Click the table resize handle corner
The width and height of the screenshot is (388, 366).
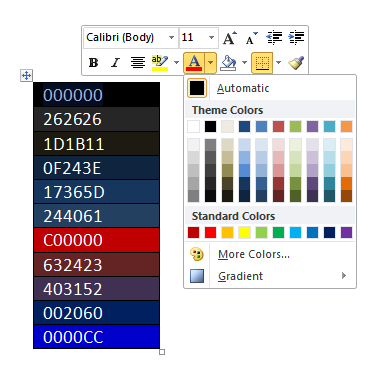coord(162,352)
